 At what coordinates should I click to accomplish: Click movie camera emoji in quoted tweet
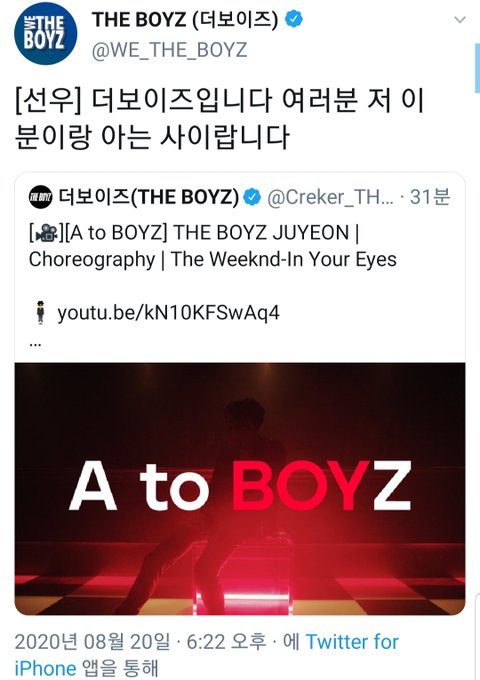[x=46, y=233]
